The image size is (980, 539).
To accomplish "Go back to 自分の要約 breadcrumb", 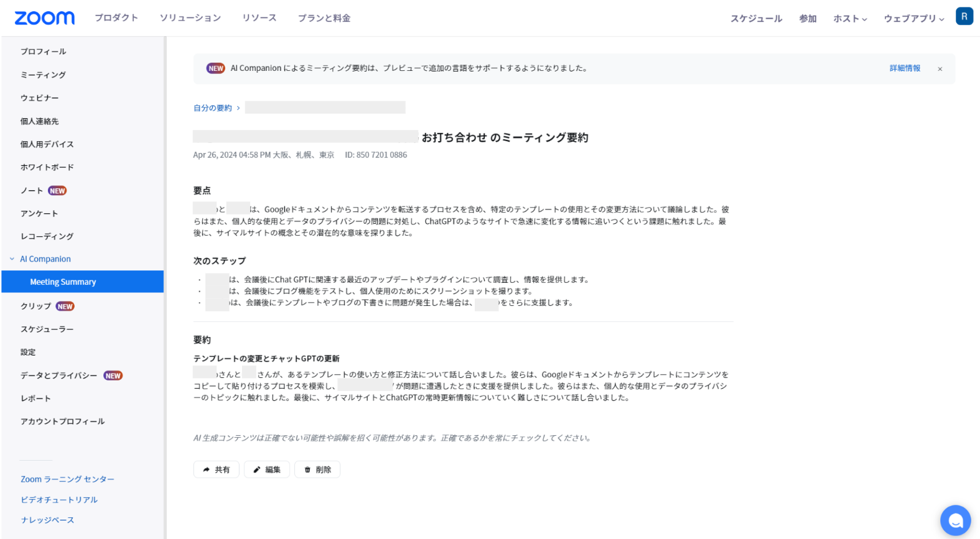I will [212, 108].
